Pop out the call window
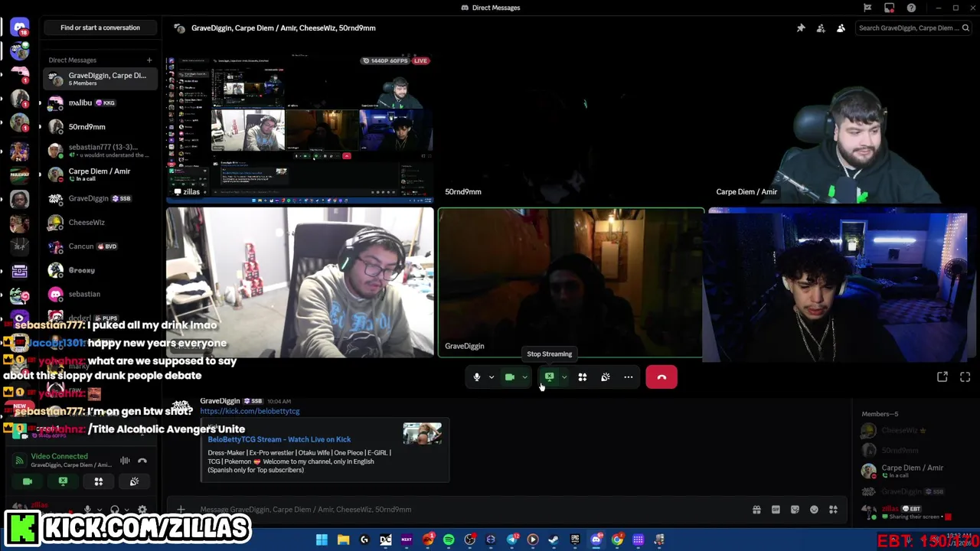 pyautogui.click(x=942, y=377)
